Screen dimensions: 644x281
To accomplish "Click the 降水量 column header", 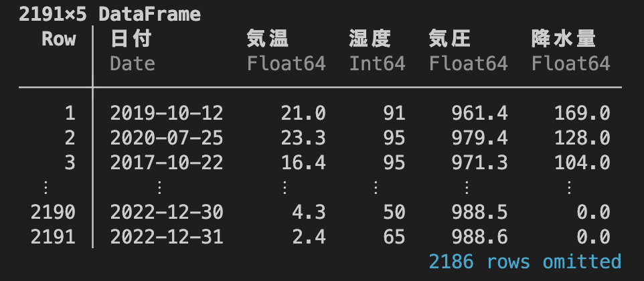I will 563,39.
